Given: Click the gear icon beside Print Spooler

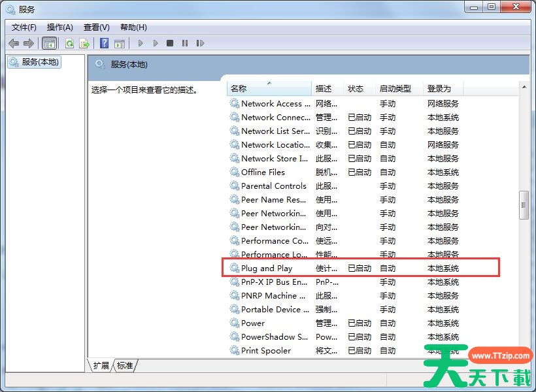Looking at the screenshot, I should pos(235,350).
